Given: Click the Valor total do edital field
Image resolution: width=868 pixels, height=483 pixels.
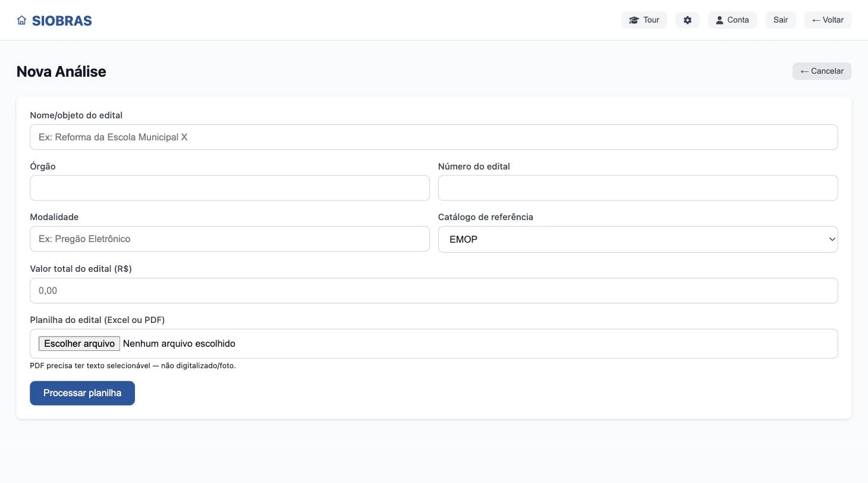Looking at the screenshot, I should click(434, 291).
